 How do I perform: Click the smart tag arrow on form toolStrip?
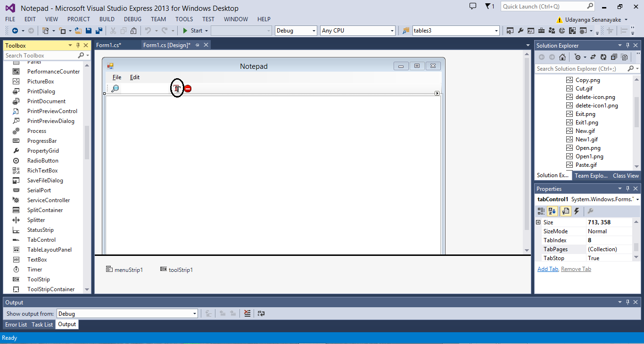point(437,93)
